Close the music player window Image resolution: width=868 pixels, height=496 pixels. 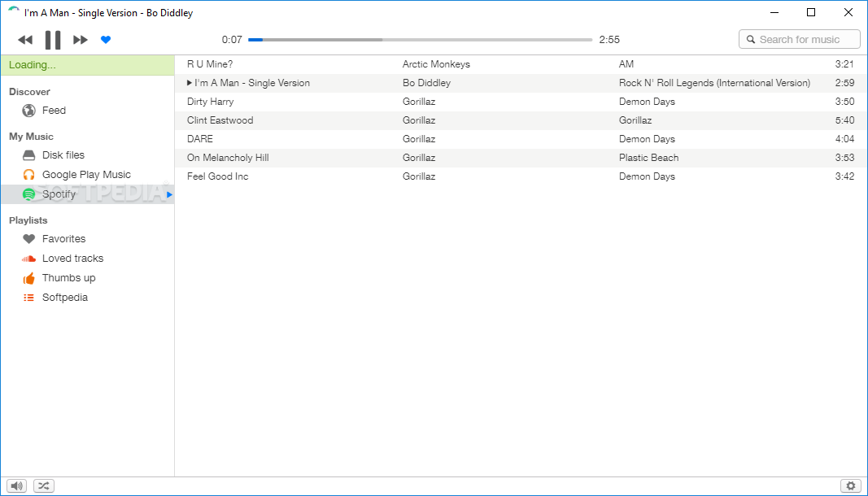point(848,12)
